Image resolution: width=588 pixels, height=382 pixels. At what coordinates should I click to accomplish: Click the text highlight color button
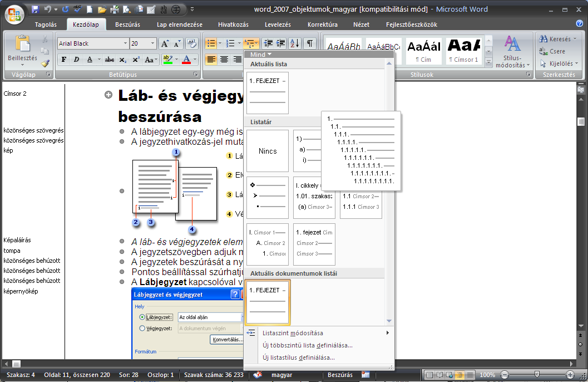point(167,60)
